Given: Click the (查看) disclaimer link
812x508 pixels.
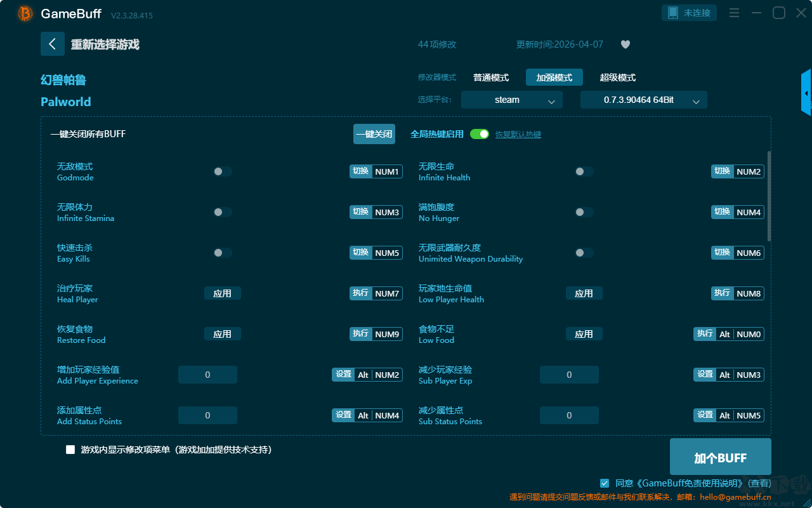Looking at the screenshot, I should click(x=759, y=483).
